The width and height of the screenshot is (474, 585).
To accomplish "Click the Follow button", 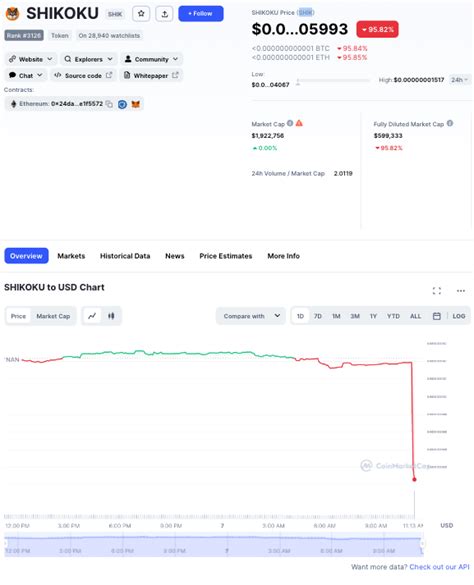I will [x=201, y=14].
